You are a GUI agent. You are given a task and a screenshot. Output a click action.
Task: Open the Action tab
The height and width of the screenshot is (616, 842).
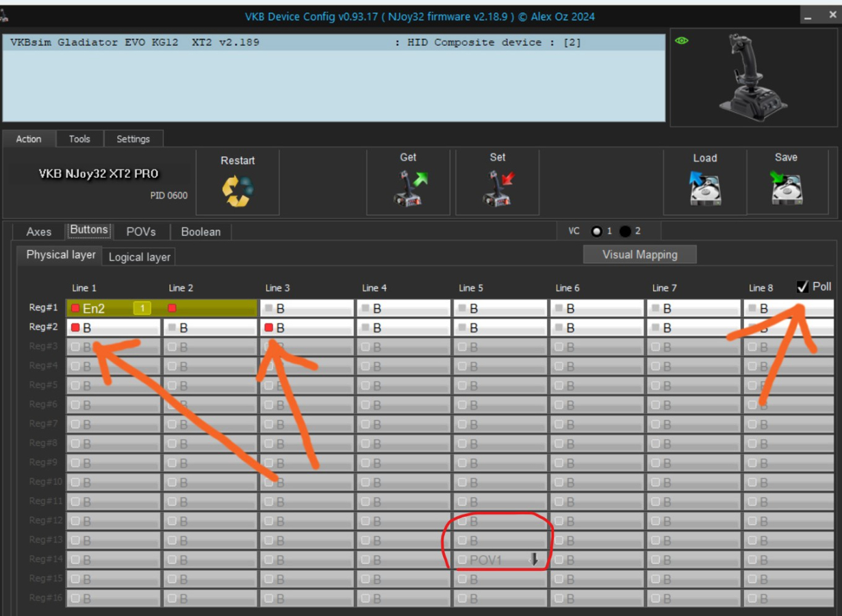pyautogui.click(x=29, y=139)
